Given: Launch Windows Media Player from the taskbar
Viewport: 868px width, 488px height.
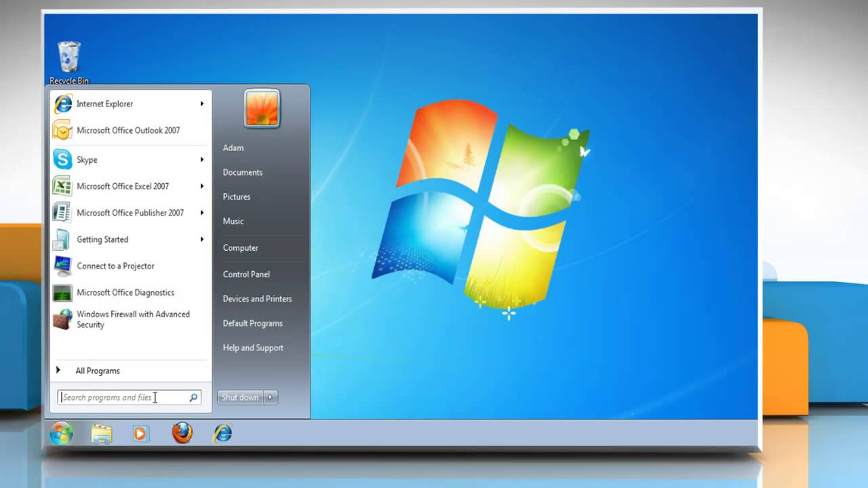Looking at the screenshot, I should 140,433.
